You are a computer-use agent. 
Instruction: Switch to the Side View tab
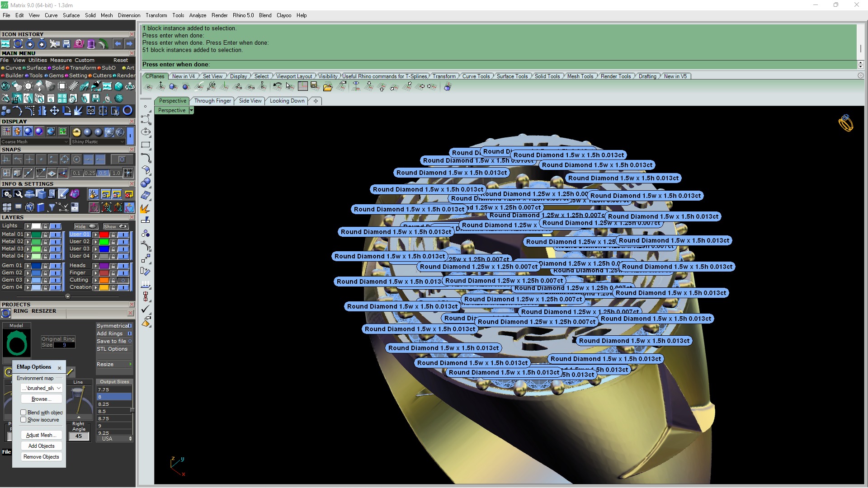pyautogui.click(x=250, y=101)
